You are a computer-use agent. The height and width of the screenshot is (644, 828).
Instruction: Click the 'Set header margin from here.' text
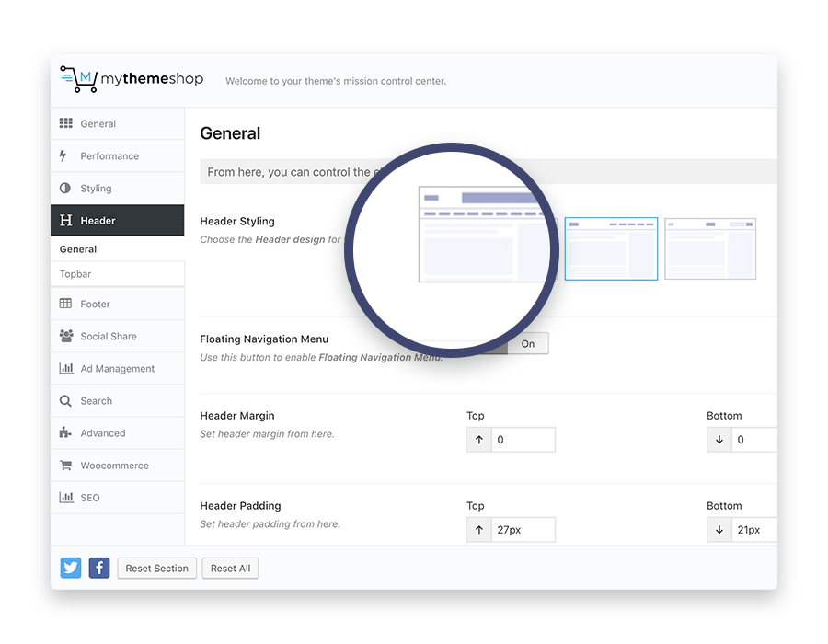click(267, 434)
